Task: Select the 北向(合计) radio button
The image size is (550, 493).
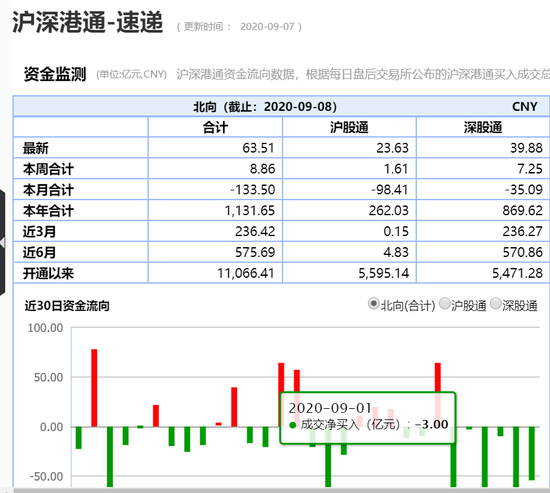Action: (374, 304)
